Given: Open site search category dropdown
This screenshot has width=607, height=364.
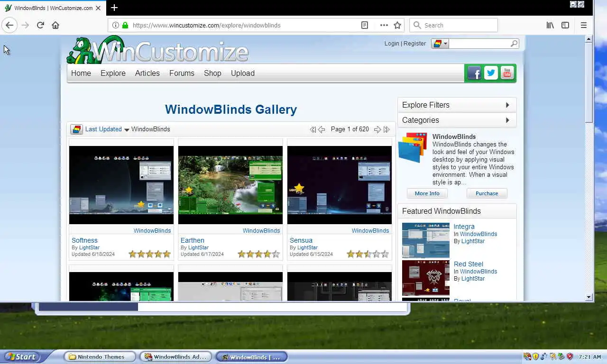Looking at the screenshot, I should (x=440, y=44).
